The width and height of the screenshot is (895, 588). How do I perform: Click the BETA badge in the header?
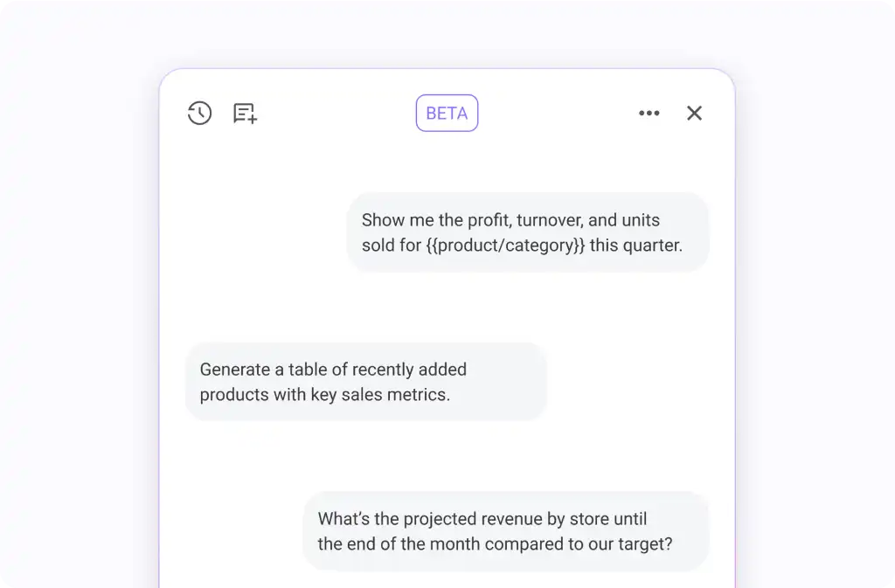point(447,113)
